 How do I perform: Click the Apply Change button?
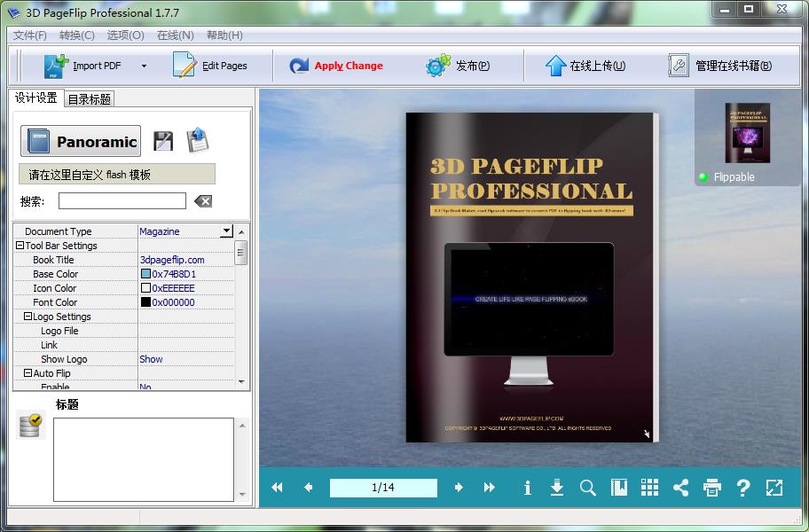tap(336, 66)
